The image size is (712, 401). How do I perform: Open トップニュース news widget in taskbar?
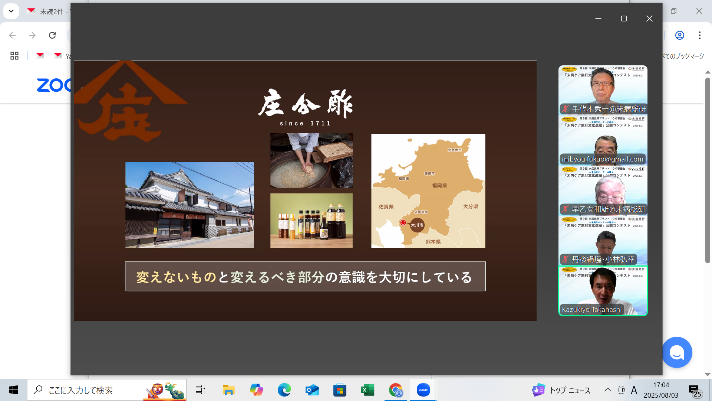pos(561,390)
